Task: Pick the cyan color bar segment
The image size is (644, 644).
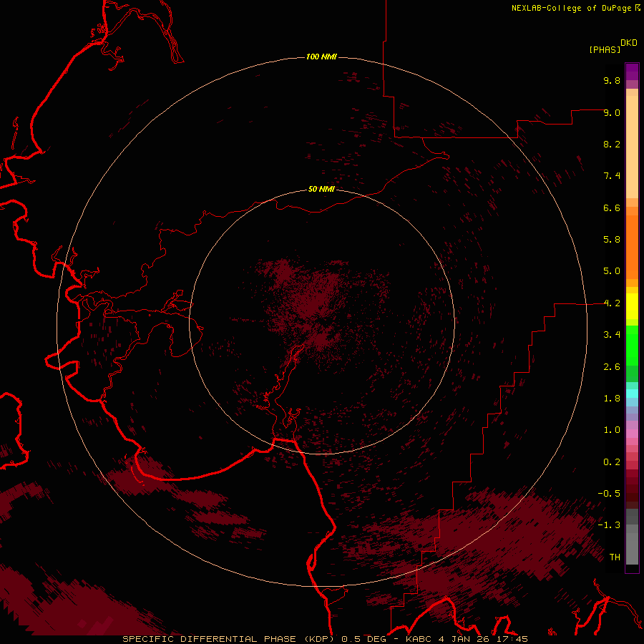Action: click(x=632, y=394)
